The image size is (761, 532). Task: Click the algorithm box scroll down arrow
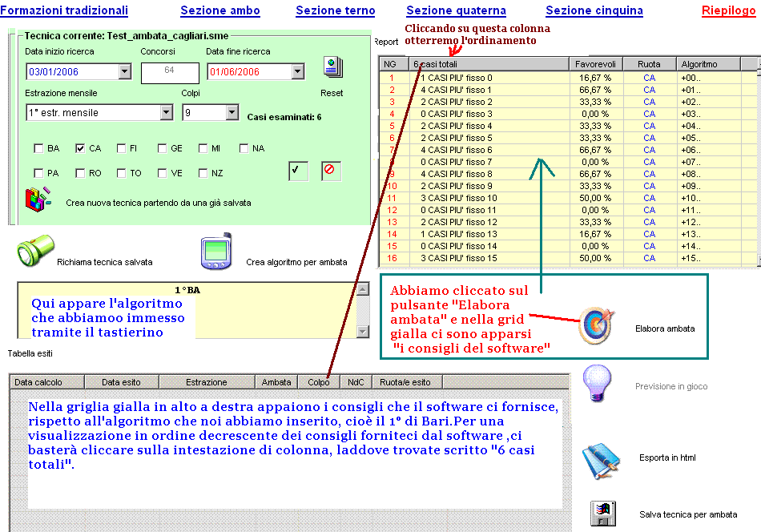tap(363, 332)
